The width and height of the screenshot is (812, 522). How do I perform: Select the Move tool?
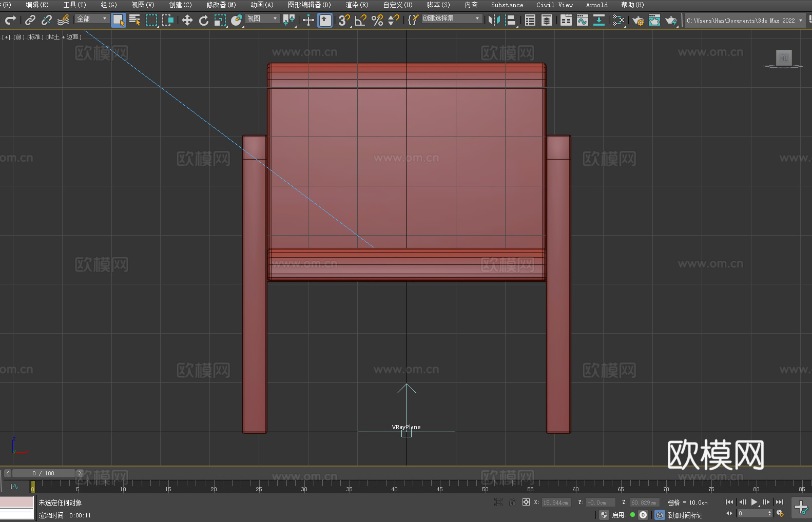click(x=187, y=20)
